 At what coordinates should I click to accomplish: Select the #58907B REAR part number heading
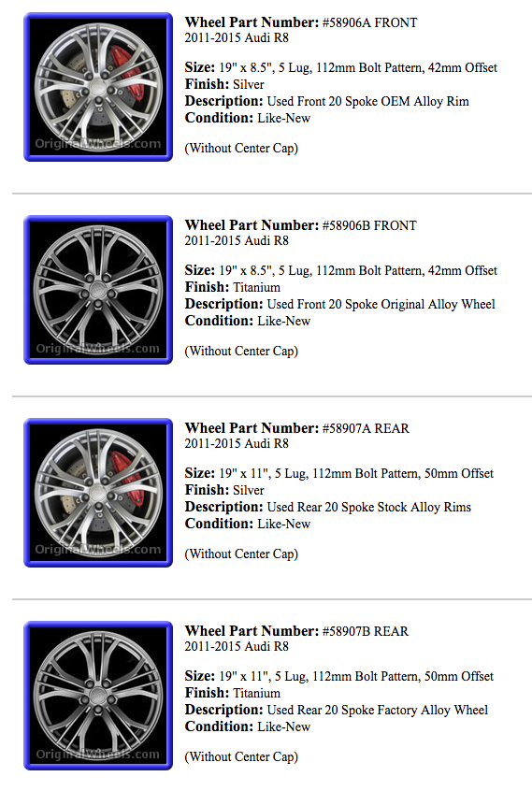(x=297, y=631)
